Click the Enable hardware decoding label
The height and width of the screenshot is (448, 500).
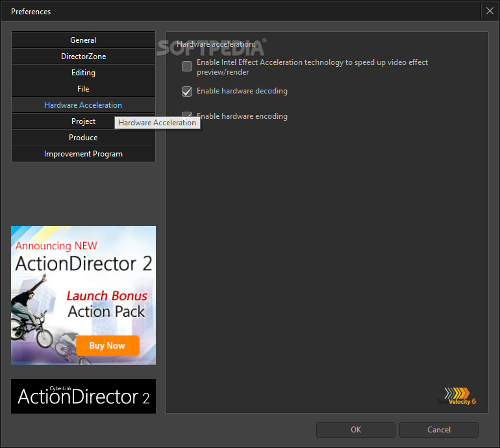242,91
